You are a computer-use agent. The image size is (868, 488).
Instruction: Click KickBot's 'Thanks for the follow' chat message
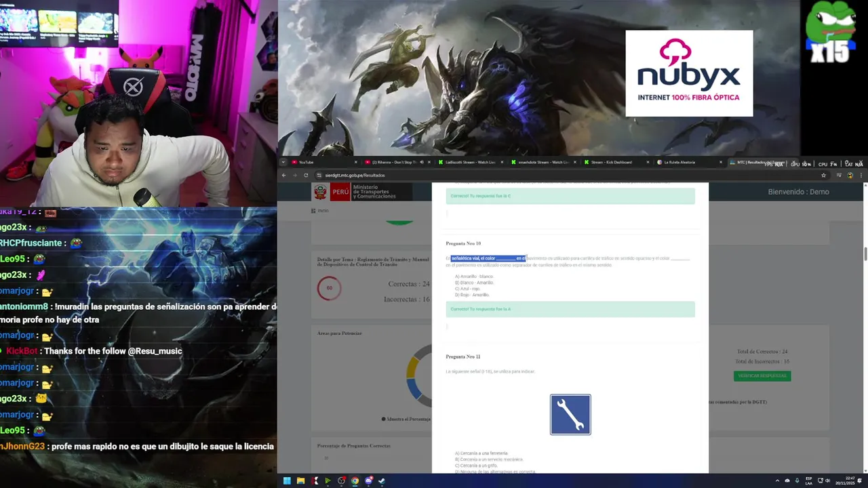[94, 351]
